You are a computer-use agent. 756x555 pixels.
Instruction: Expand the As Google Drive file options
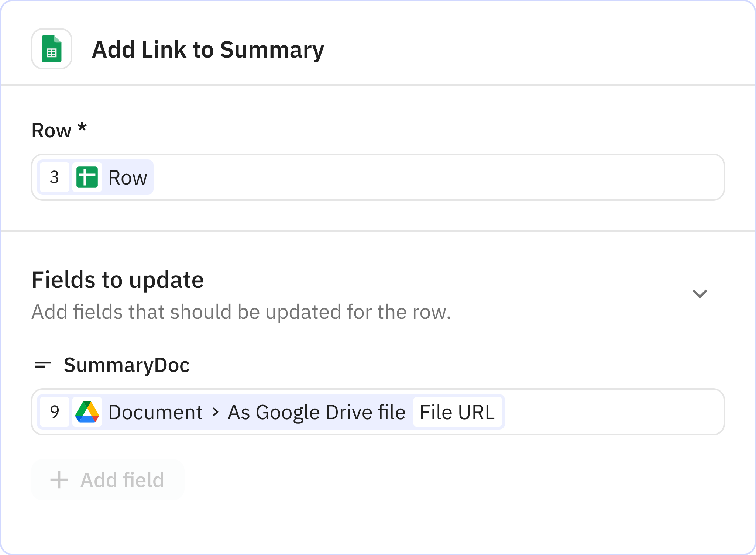[316, 411]
